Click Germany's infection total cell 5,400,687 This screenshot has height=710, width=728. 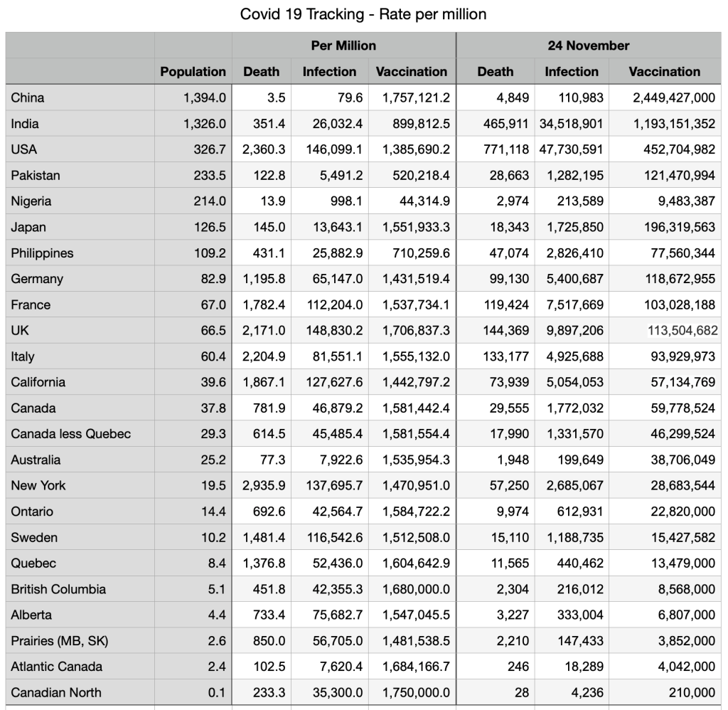pos(574,279)
